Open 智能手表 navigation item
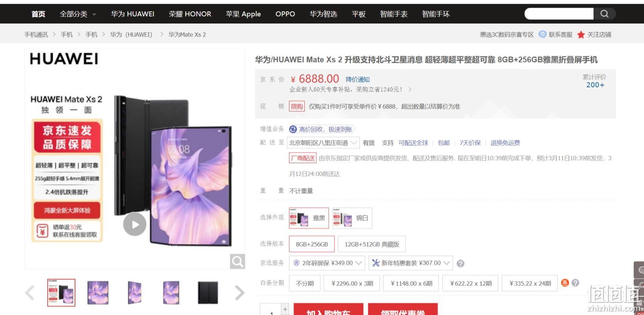Viewport: 644px width, 315px height. point(394,14)
